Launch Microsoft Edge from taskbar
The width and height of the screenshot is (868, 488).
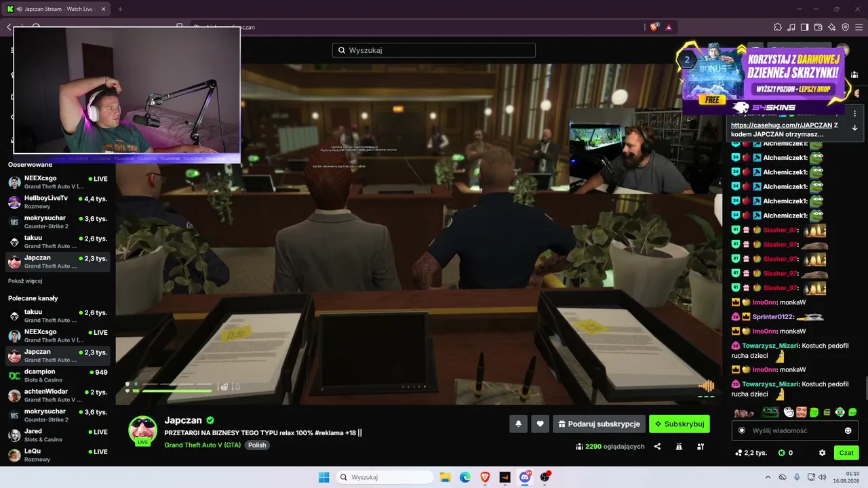coord(465,477)
